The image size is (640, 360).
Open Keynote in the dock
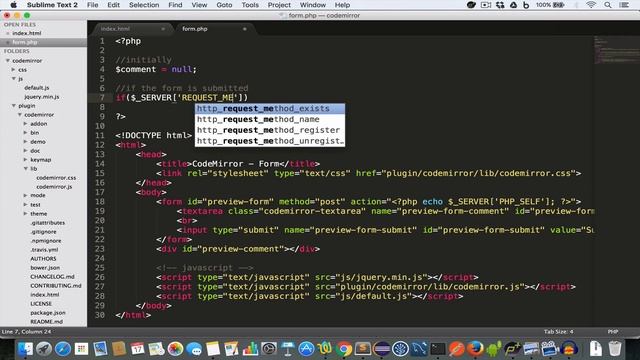288,349
